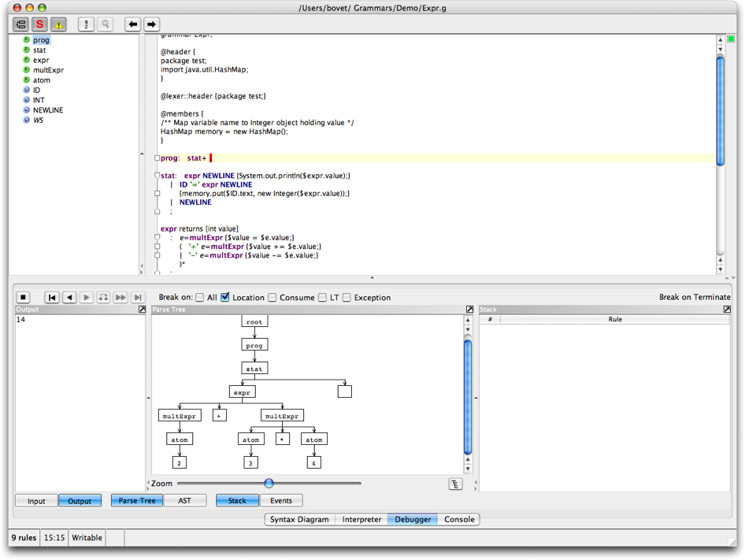The image size is (745, 560).
Task: Collapse the expr rule fold marker at e=multExpr line
Action: 157,237
